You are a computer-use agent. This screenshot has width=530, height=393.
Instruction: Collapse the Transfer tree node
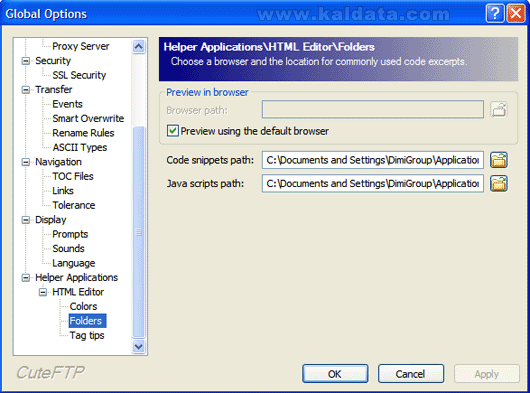click(26, 90)
